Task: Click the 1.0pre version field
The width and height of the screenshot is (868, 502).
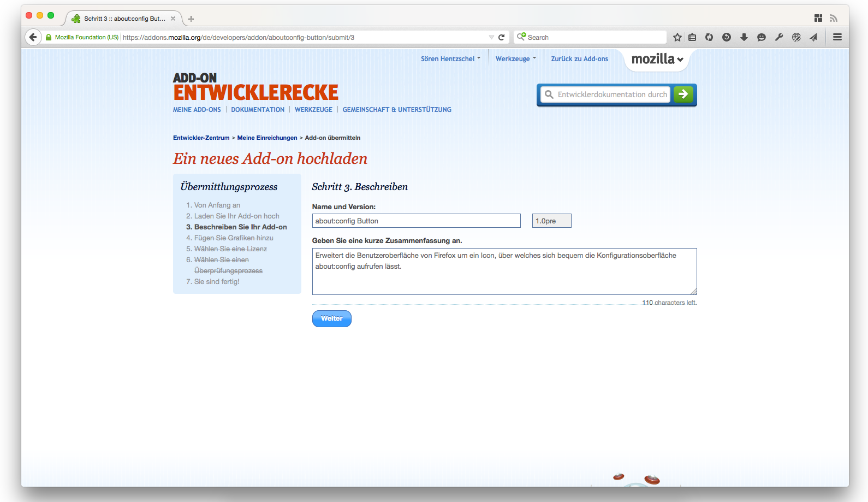Action: 552,221
